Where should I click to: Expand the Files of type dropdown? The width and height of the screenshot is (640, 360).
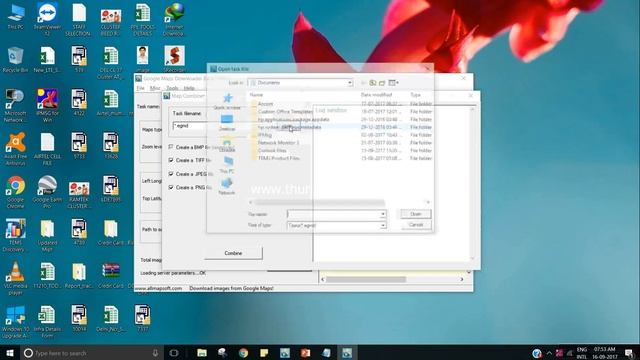click(382, 225)
